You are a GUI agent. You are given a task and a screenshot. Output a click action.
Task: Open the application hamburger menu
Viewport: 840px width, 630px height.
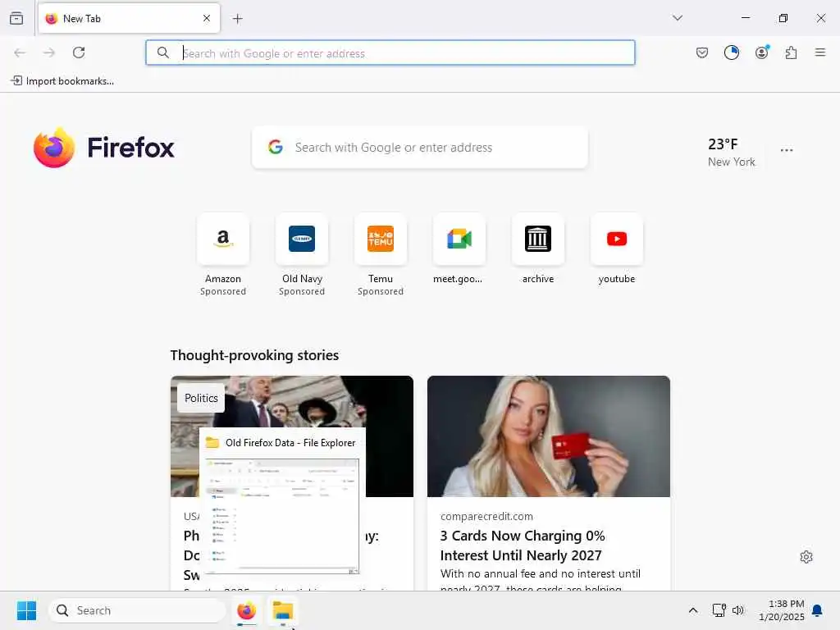pyautogui.click(x=820, y=52)
